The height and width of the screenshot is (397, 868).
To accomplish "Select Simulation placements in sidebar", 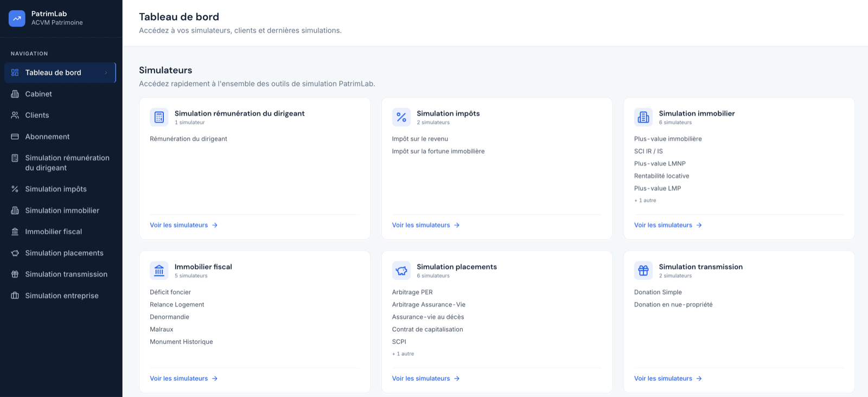I will [60, 253].
